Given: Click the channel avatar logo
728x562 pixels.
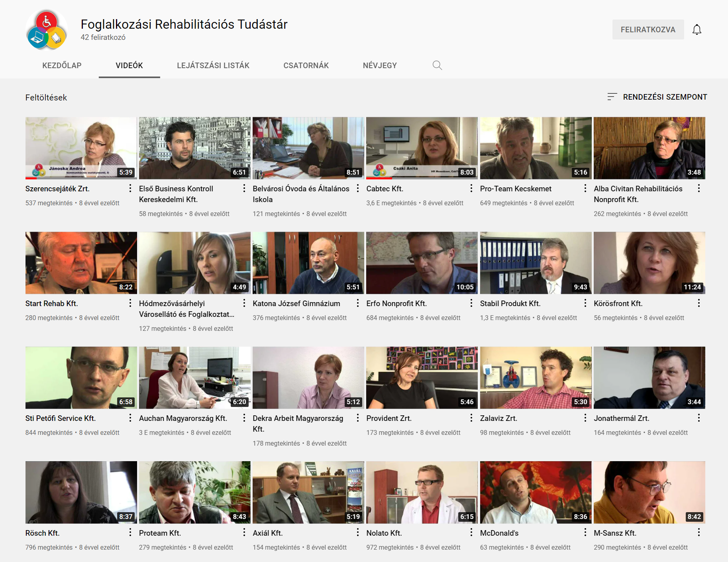Looking at the screenshot, I should tap(47, 30).
